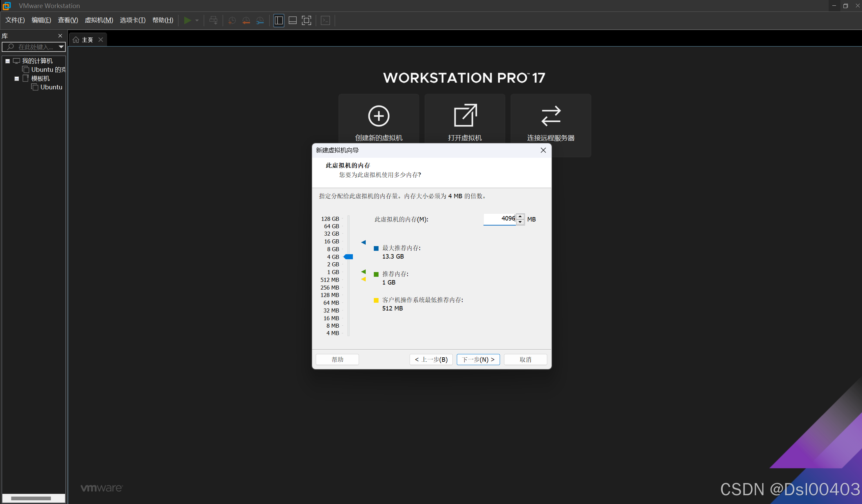Select the Ubuntu 的克 VM entry
Screen dimensions: 862x504
click(x=44, y=70)
